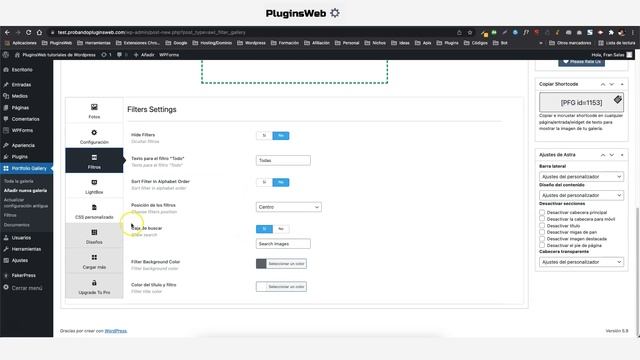Screen dimensions: 640x360
Task: Open the CSS personalizado tab
Action: click(x=94, y=211)
